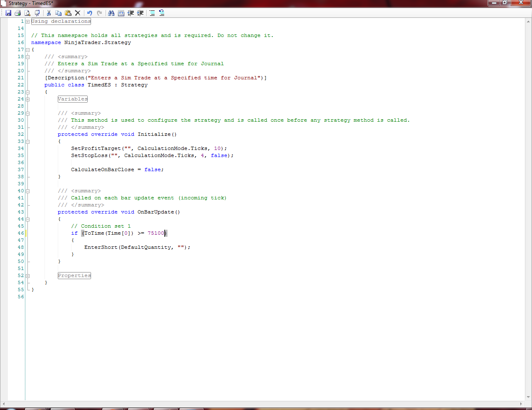Click the Initialize() method declaration
Image resolution: width=532 pixels, height=410 pixels.
coord(117,135)
